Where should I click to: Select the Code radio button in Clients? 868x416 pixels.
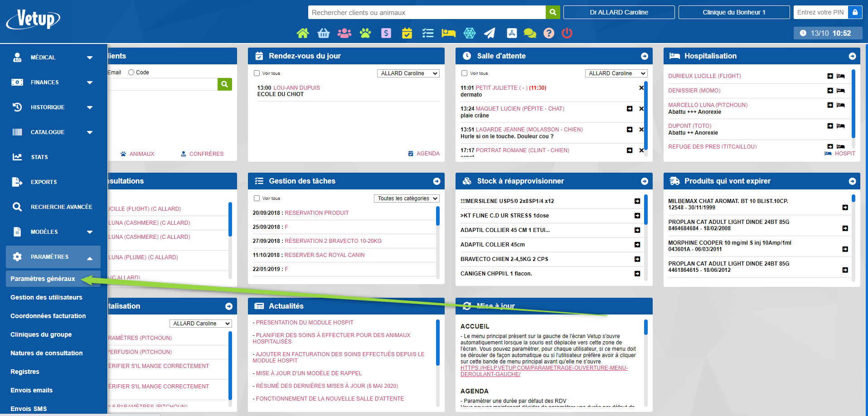pos(131,72)
